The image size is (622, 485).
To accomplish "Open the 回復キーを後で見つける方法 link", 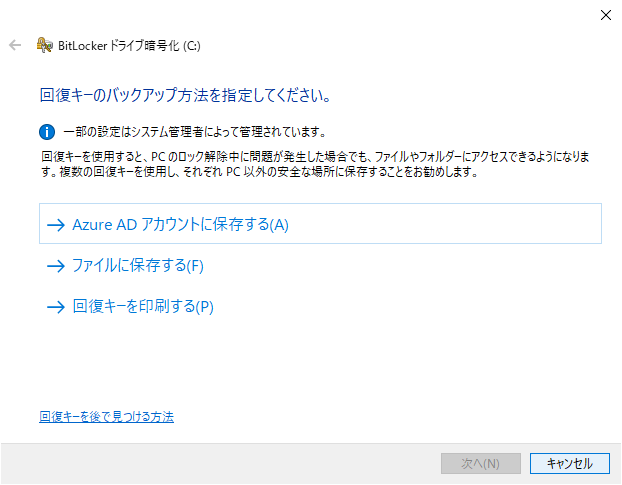I will point(106,416).
